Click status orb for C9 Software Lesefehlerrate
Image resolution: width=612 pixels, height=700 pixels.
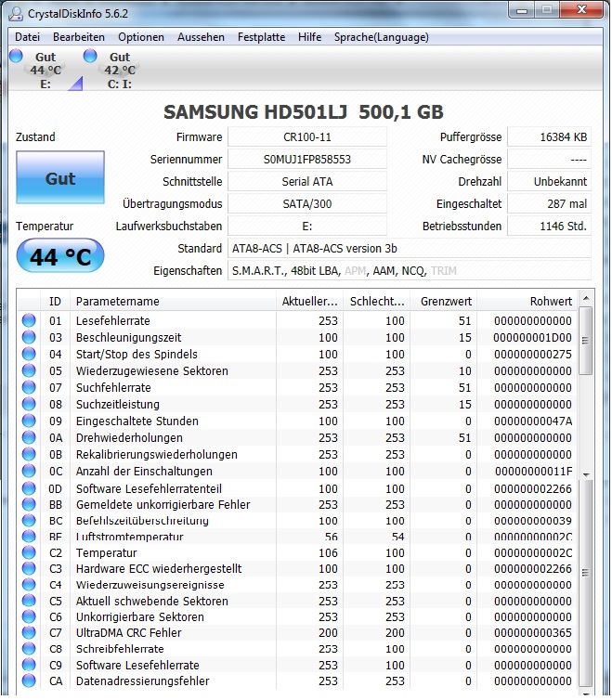point(29,665)
